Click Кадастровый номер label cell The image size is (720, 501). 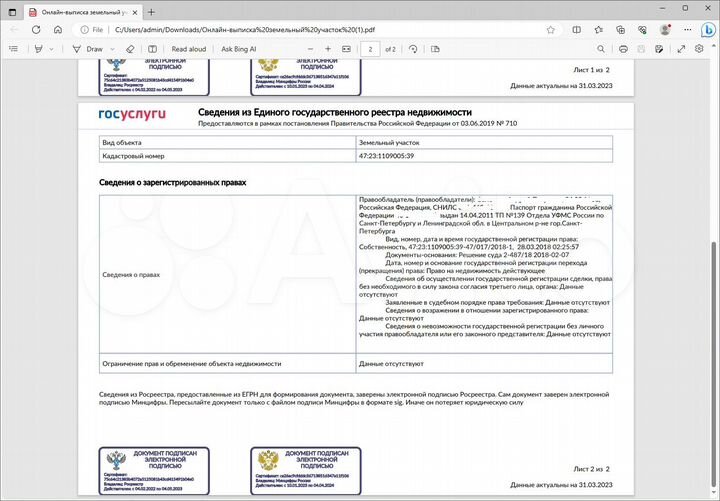[227, 156]
